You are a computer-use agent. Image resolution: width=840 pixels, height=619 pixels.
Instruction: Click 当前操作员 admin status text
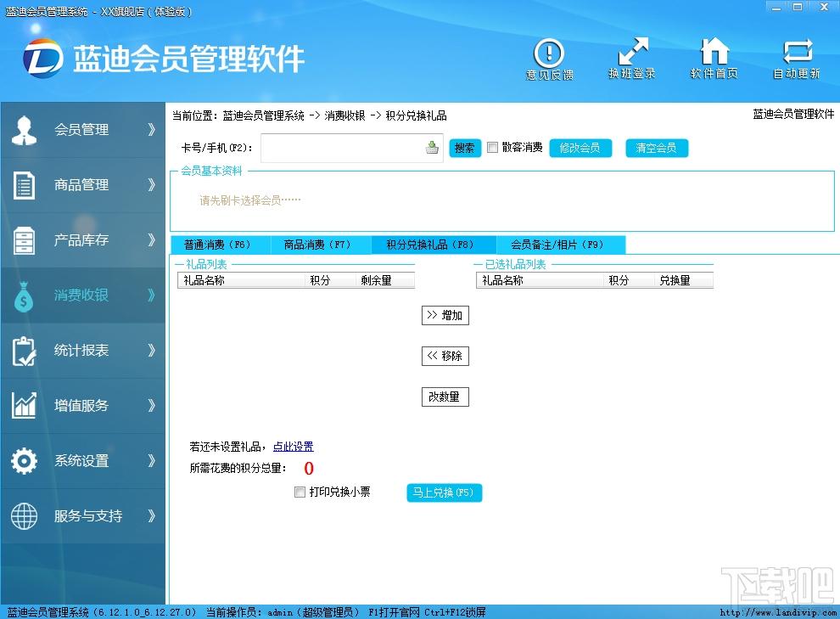[283, 612]
